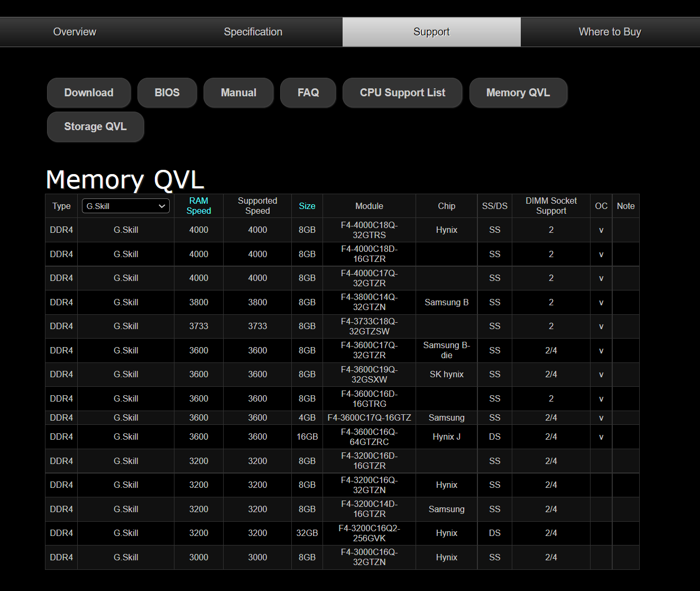Click the 3733 Supported Speed cell
Image resolution: width=700 pixels, height=591 pixels.
point(257,326)
